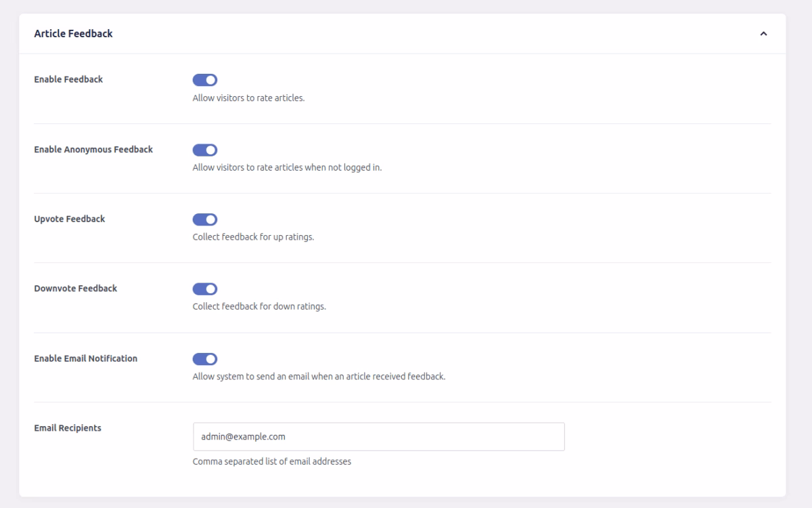The image size is (812, 508).
Task: Click the Upvote Feedback label
Action: pos(70,219)
